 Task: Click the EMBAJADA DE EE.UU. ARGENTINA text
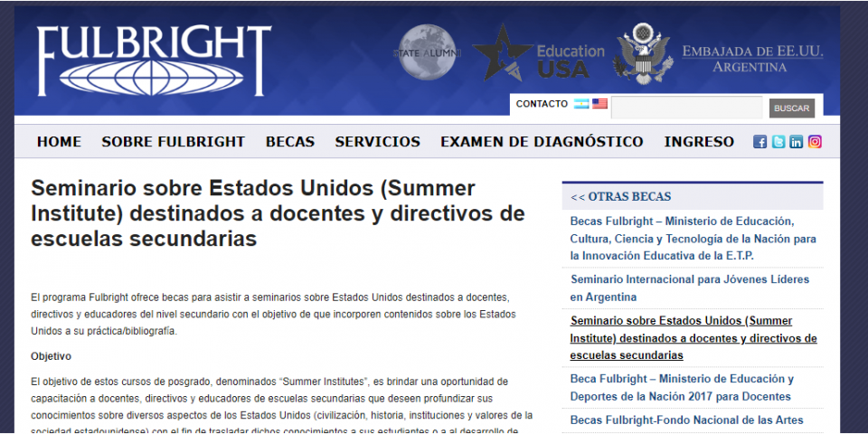[x=752, y=60]
